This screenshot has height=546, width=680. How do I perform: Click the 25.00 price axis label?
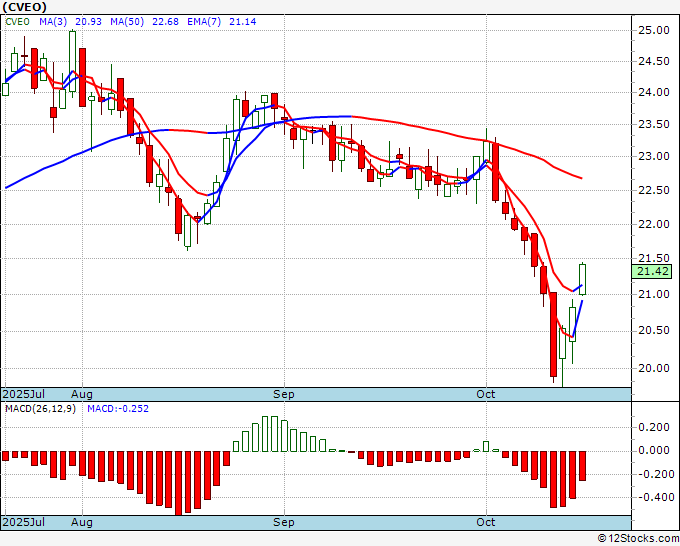653,31
